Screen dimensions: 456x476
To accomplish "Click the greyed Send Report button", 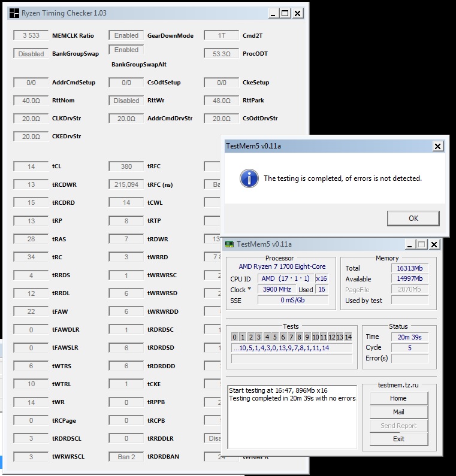I will pos(398,426).
